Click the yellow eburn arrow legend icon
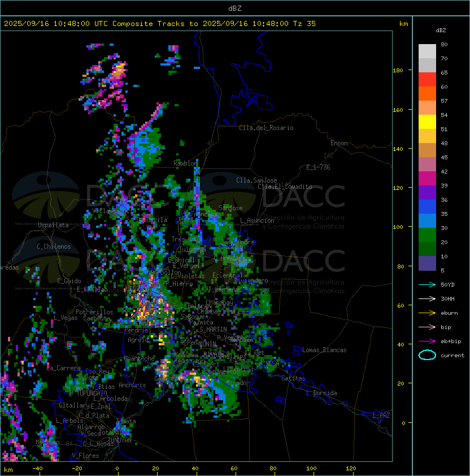This screenshot has height=476, width=470. point(427,313)
